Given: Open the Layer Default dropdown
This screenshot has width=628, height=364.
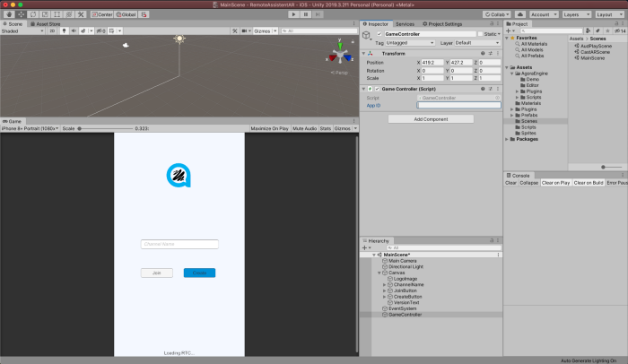Looking at the screenshot, I should point(477,43).
